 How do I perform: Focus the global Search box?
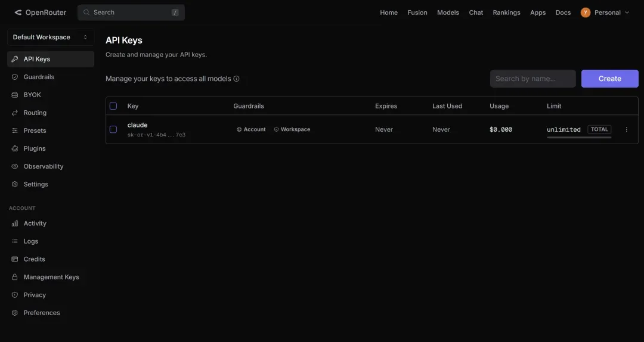(131, 13)
